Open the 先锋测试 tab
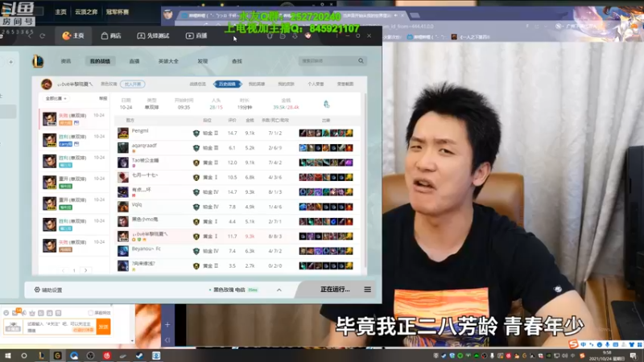This screenshot has height=362, width=644. [x=153, y=35]
